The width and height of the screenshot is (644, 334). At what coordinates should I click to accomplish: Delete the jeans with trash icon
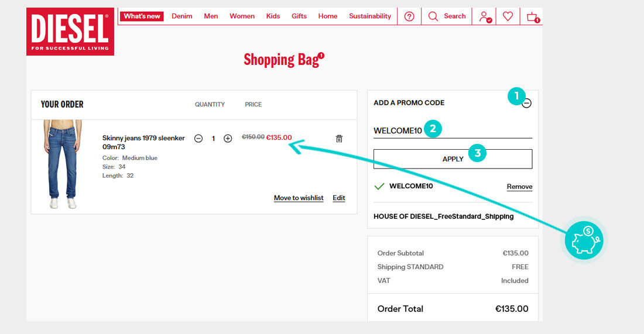tap(339, 138)
